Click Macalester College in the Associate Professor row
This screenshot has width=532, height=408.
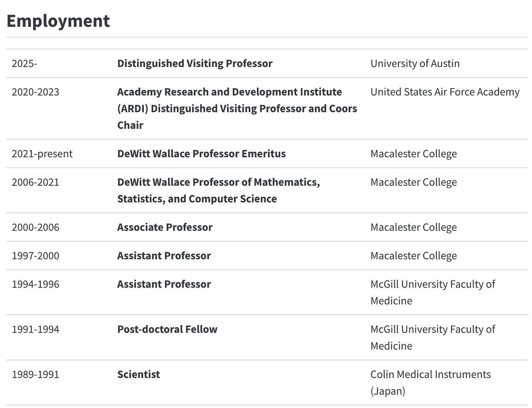pyautogui.click(x=413, y=227)
